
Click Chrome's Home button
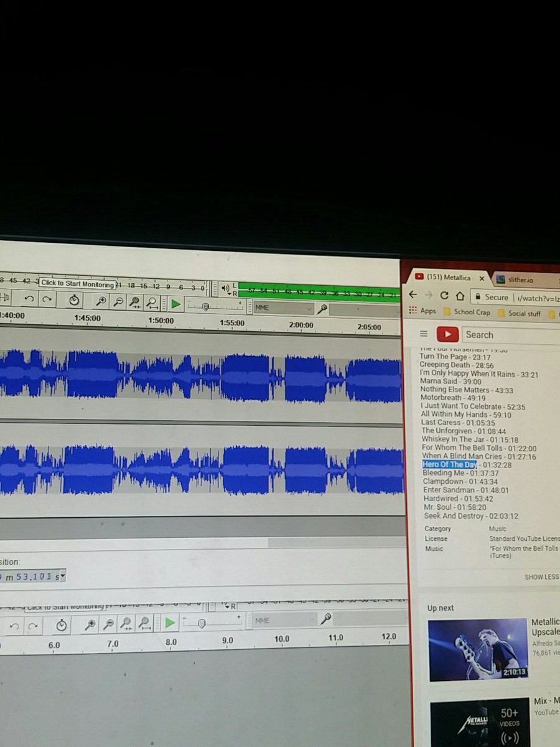pos(460,296)
